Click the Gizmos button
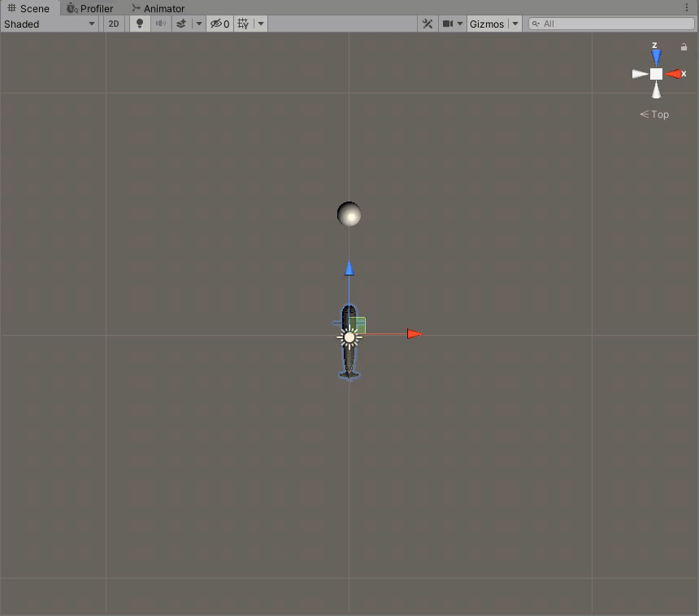This screenshot has width=699, height=616. click(x=487, y=24)
